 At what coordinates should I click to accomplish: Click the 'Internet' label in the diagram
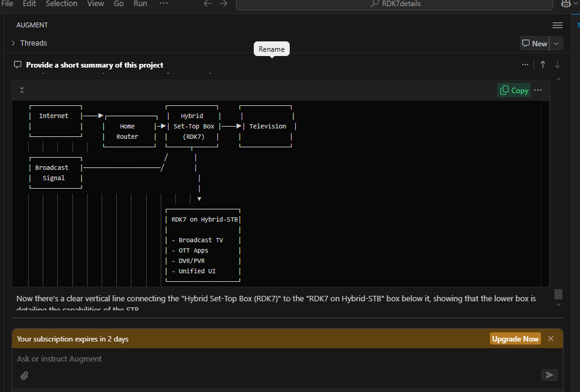tap(54, 116)
